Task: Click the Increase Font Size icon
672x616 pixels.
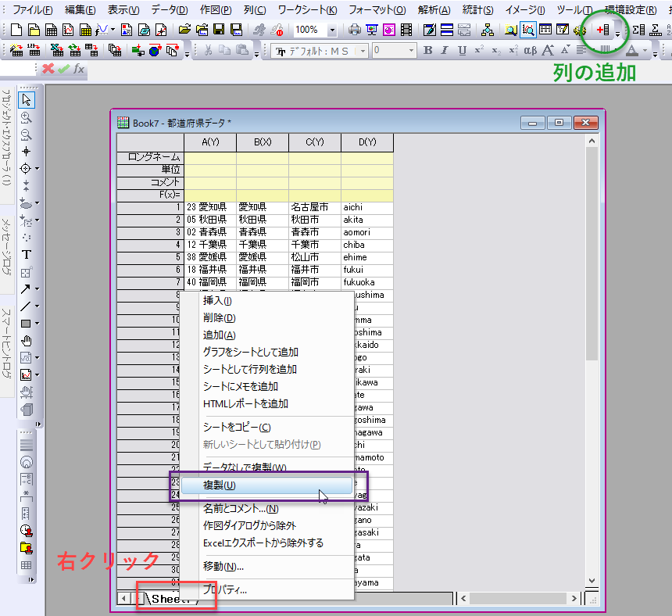Action: click(x=548, y=51)
